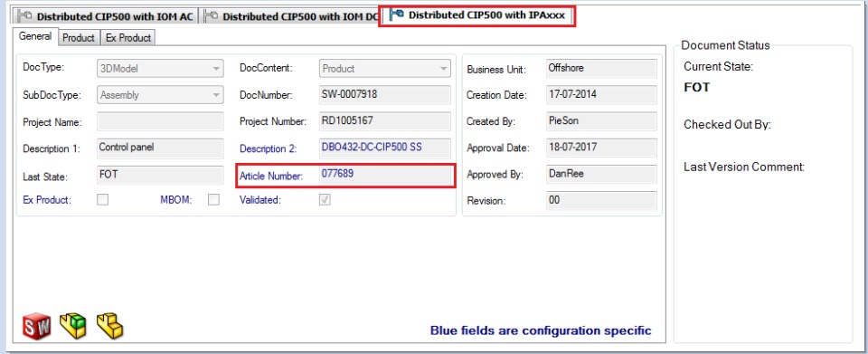868x354 pixels.
Task: Click the SubDocType label
Action: tap(52, 94)
